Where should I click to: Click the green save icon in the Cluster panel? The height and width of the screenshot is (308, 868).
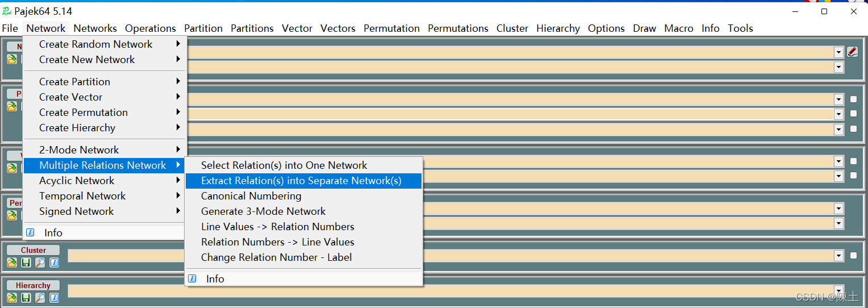tap(26, 263)
